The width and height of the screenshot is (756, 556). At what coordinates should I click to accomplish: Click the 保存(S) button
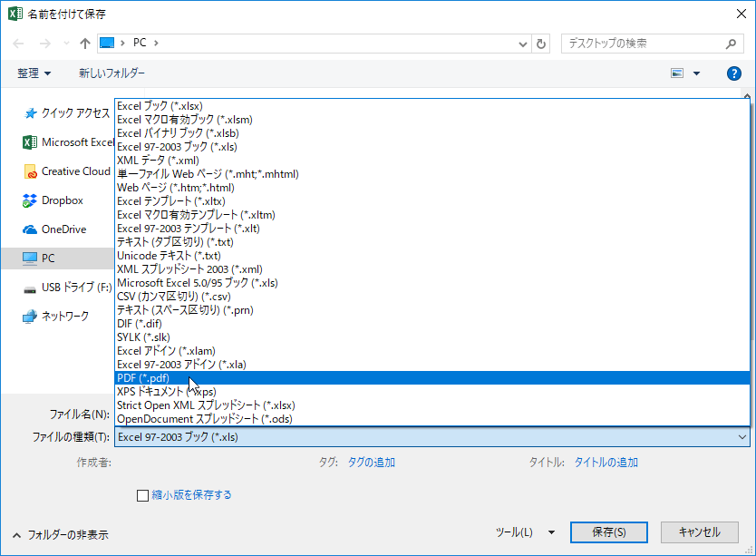pyautogui.click(x=608, y=532)
